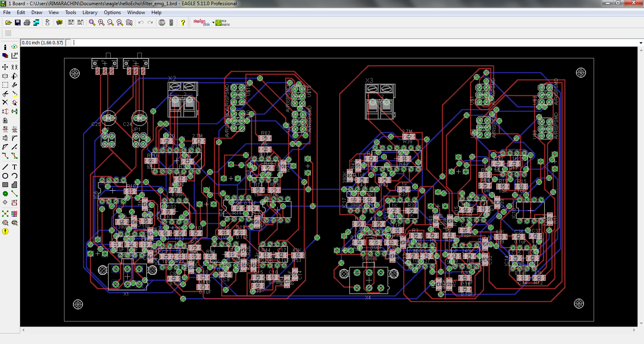Image resolution: width=644 pixels, height=344 pixels.
Task: Select the Mirror tool
Action: point(5,76)
